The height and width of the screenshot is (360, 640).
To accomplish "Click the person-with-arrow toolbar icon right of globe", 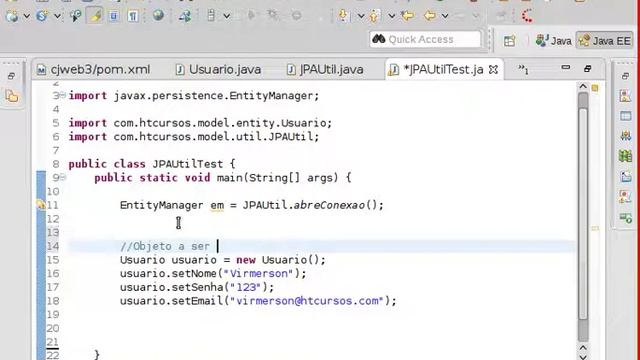I will (x=185, y=16).
